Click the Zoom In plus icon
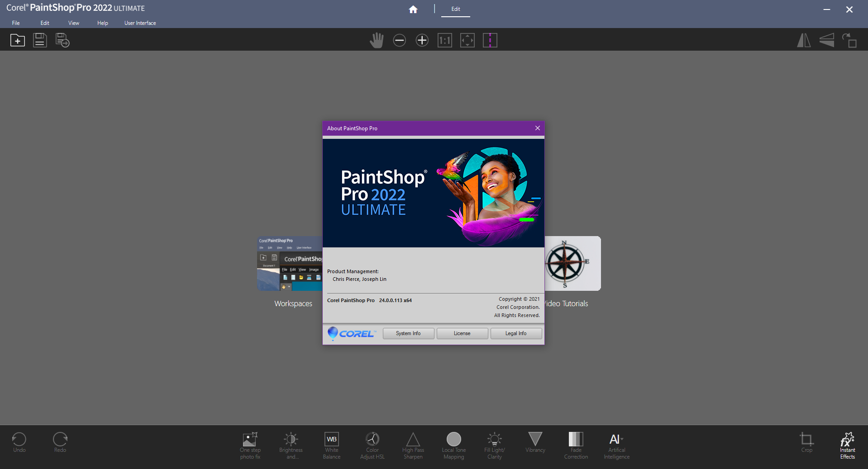 pyautogui.click(x=422, y=40)
